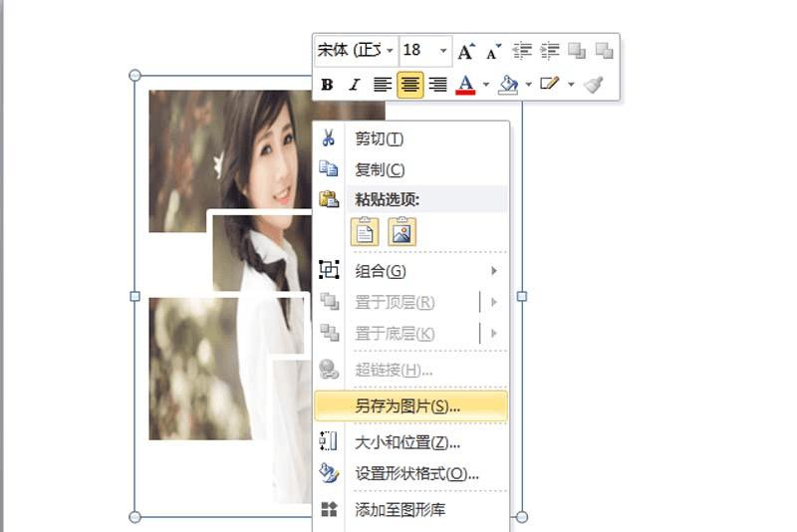Expand arrow beside 置于底层(K)
Viewport: 797px width, 532px height.
click(x=493, y=334)
